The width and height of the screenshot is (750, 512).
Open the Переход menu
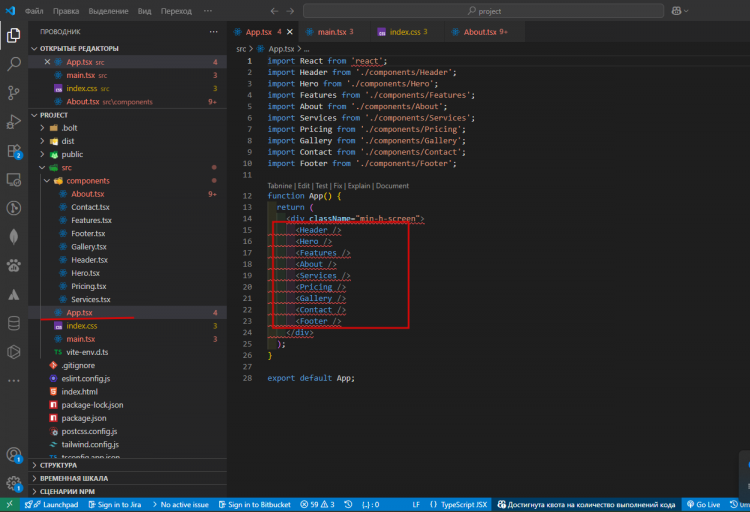pos(176,11)
